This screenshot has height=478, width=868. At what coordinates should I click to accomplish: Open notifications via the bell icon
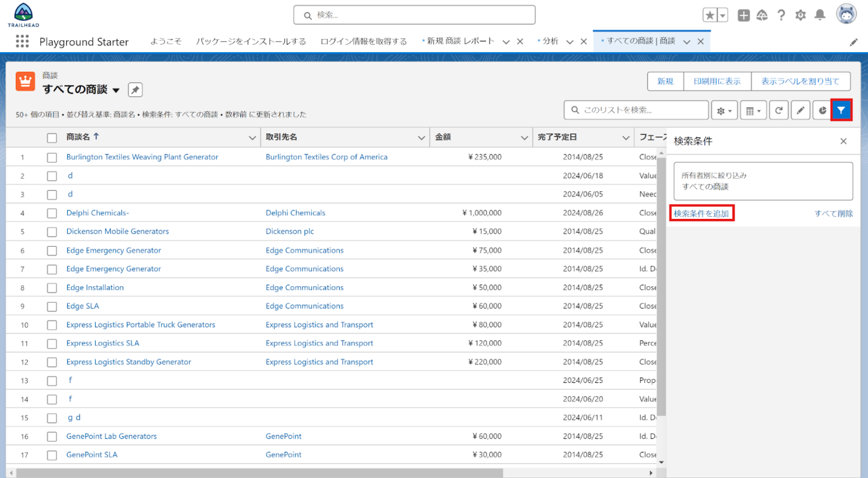[819, 16]
